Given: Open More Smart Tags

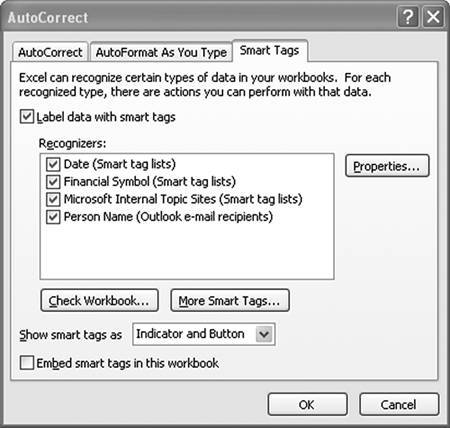Looking at the screenshot, I should [x=230, y=300].
